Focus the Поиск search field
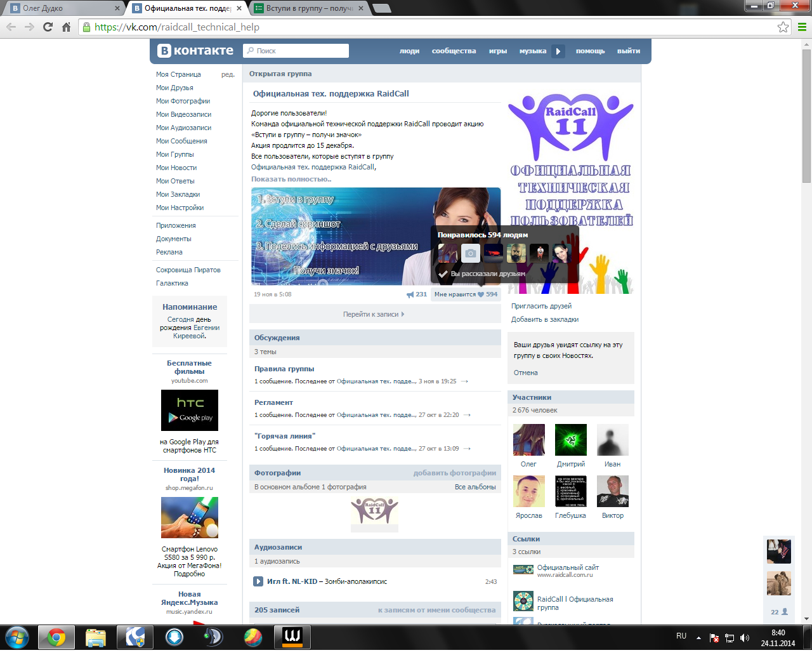Image resolution: width=812 pixels, height=655 pixels. point(296,51)
